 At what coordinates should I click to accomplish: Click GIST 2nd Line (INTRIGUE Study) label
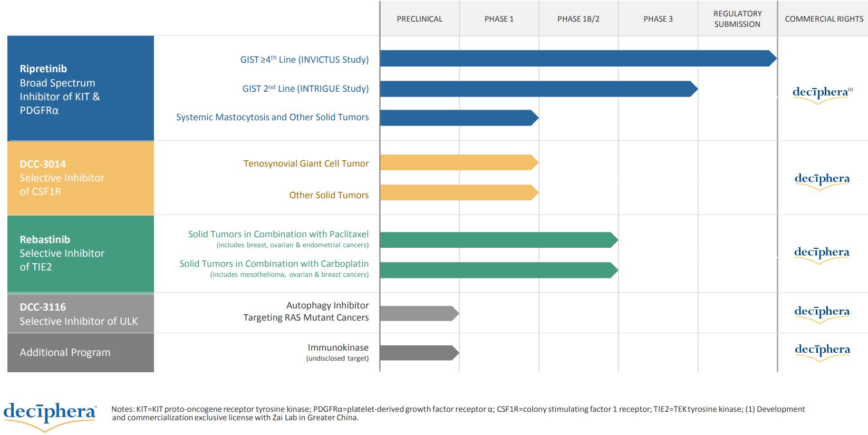305,88
